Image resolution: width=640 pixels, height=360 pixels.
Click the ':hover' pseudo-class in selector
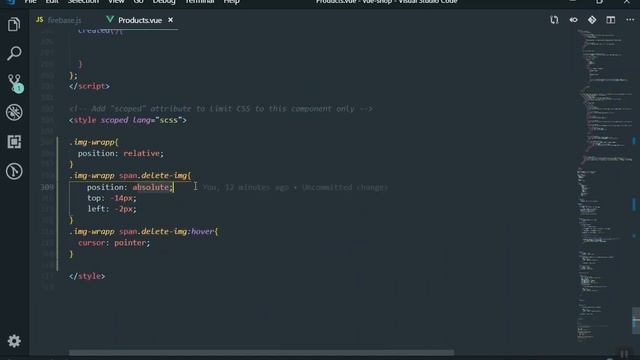click(x=201, y=231)
